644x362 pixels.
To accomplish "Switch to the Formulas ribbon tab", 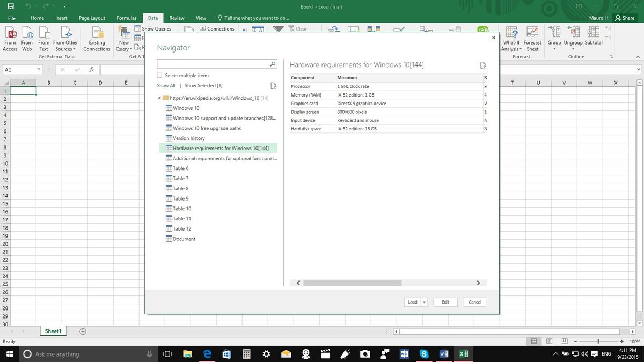I will coord(126,18).
